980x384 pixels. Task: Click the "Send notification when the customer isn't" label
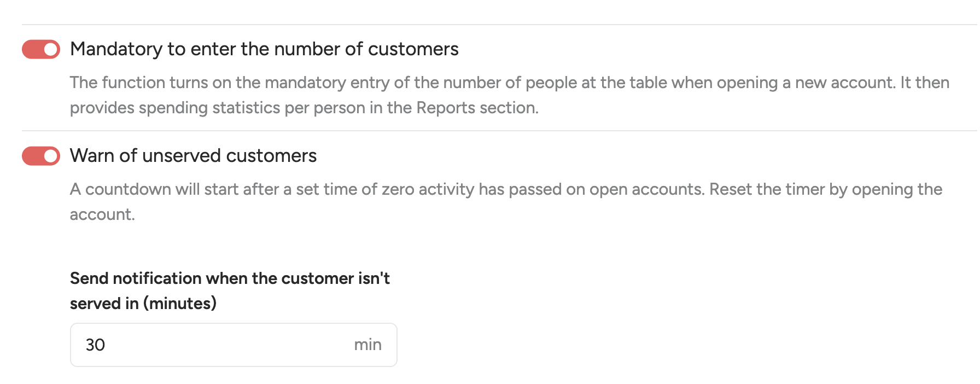[x=230, y=278]
